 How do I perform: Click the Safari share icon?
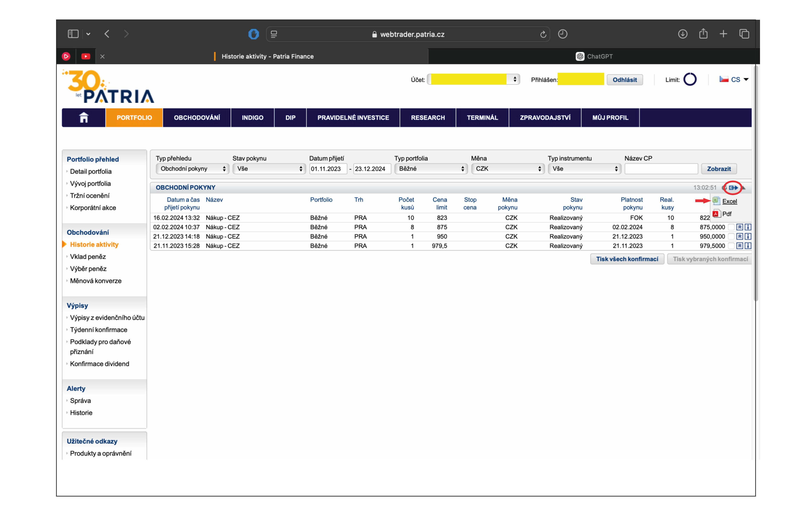[703, 34]
